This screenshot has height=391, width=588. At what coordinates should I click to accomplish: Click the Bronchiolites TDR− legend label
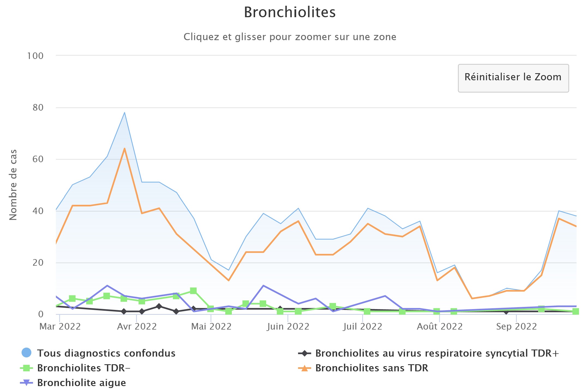point(85,368)
